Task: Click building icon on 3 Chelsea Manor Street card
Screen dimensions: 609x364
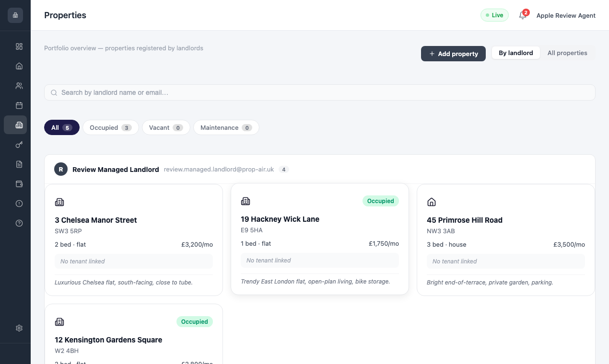Action: click(x=59, y=202)
